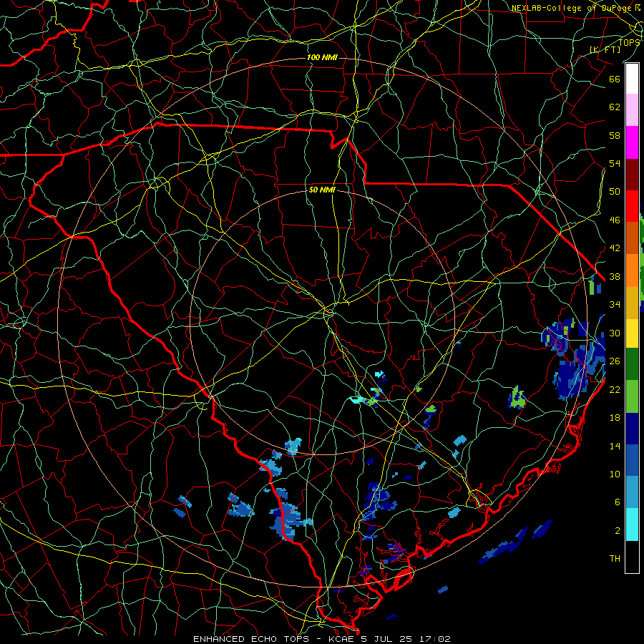Click the "TOPS" legend title
Screen dimensions: 644x644
(629, 42)
